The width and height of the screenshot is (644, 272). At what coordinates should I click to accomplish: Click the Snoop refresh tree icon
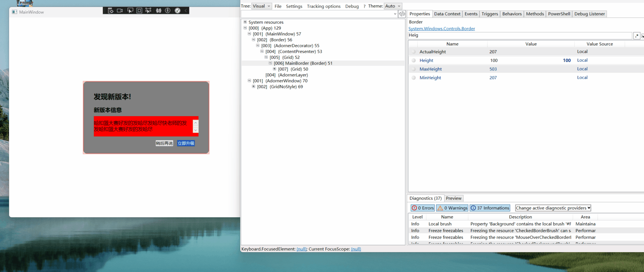402,14
